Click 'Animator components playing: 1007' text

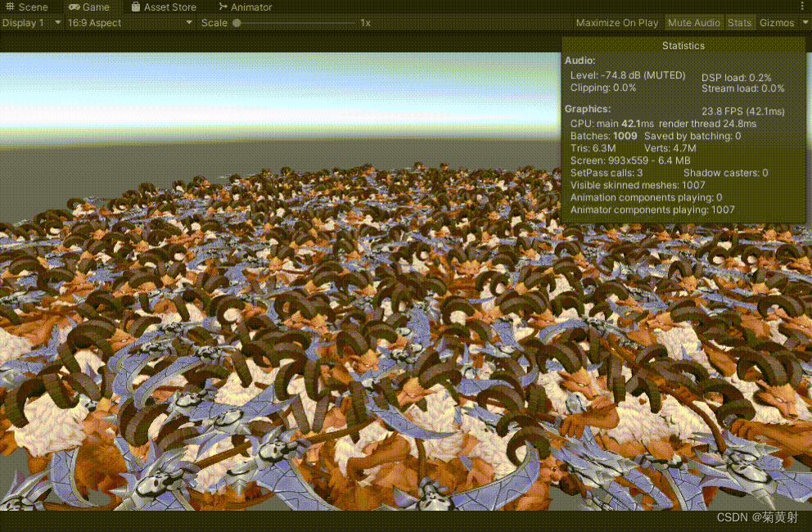coord(652,210)
